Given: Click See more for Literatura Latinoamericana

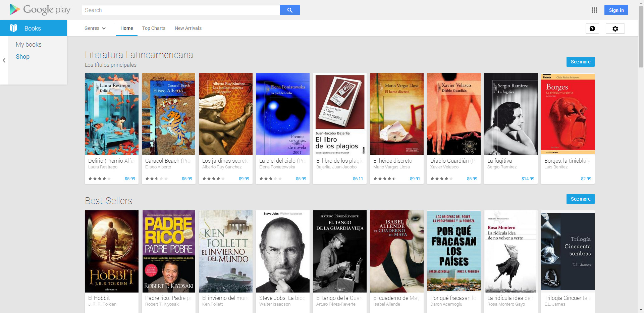Looking at the screenshot, I should 580,62.
